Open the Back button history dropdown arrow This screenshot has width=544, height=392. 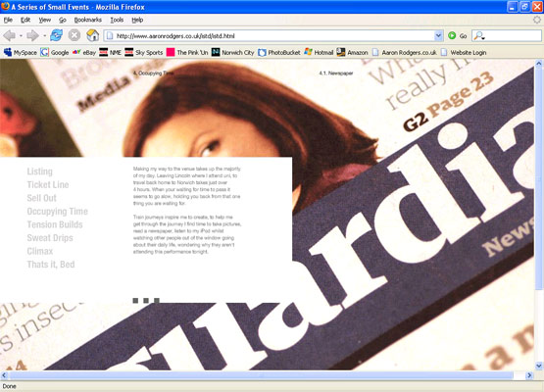(x=21, y=35)
